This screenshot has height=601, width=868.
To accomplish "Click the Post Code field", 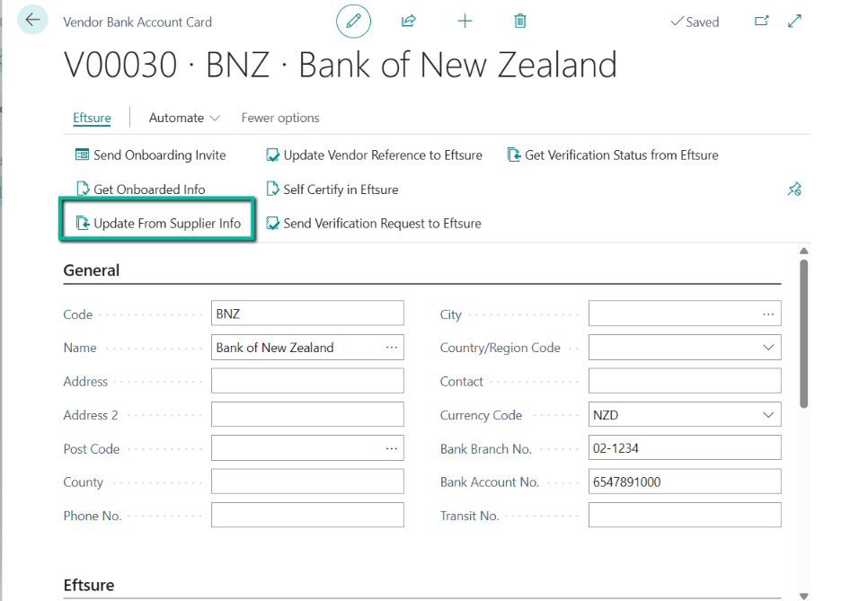I will [x=307, y=448].
